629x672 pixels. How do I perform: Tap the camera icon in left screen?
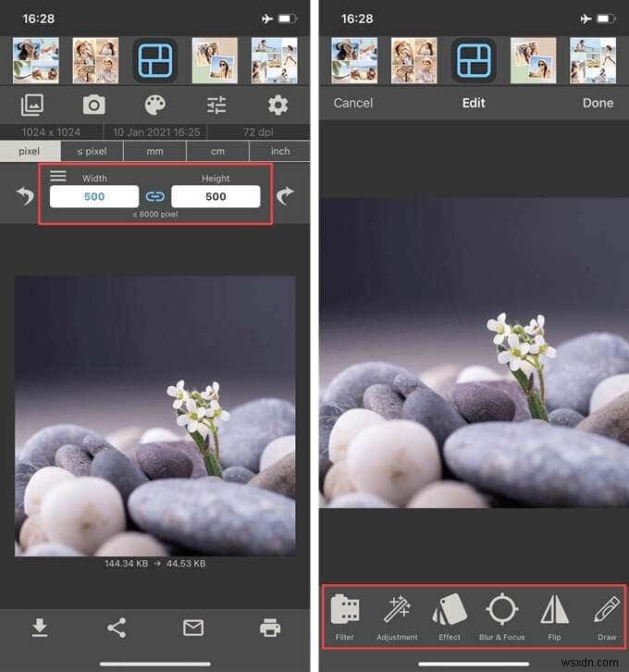pos(93,105)
